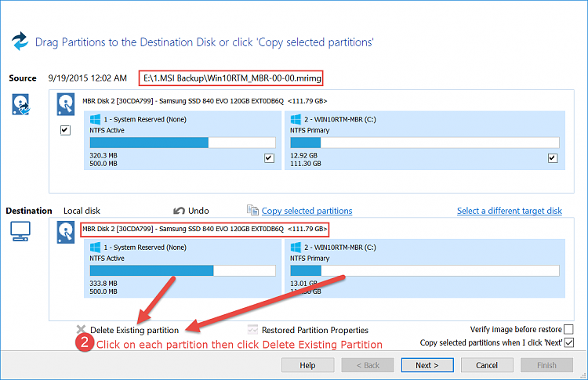The height and width of the screenshot is (380, 588).
Task: Select source '2 - WIN10RTM-MBR (C:)' partition label
Action: (340, 120)
